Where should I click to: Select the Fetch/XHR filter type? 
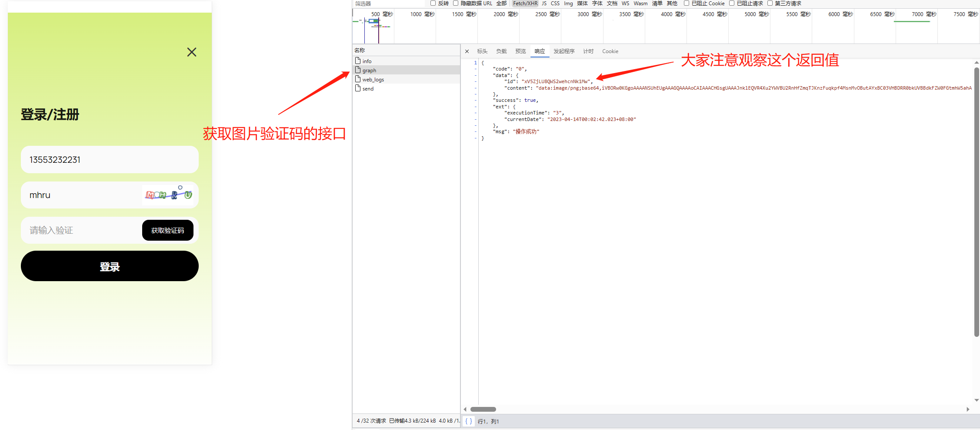(525, 3)
